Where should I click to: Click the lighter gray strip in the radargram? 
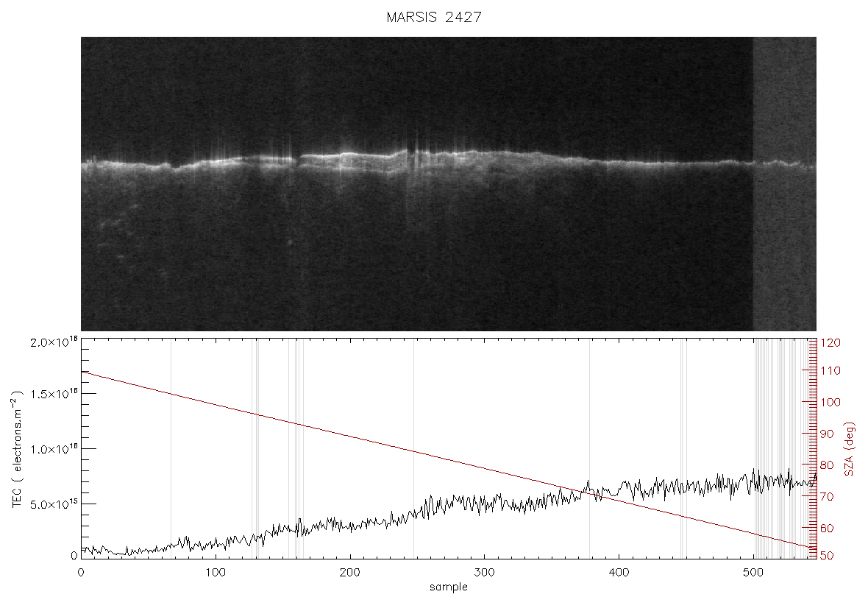click(784, 184)
